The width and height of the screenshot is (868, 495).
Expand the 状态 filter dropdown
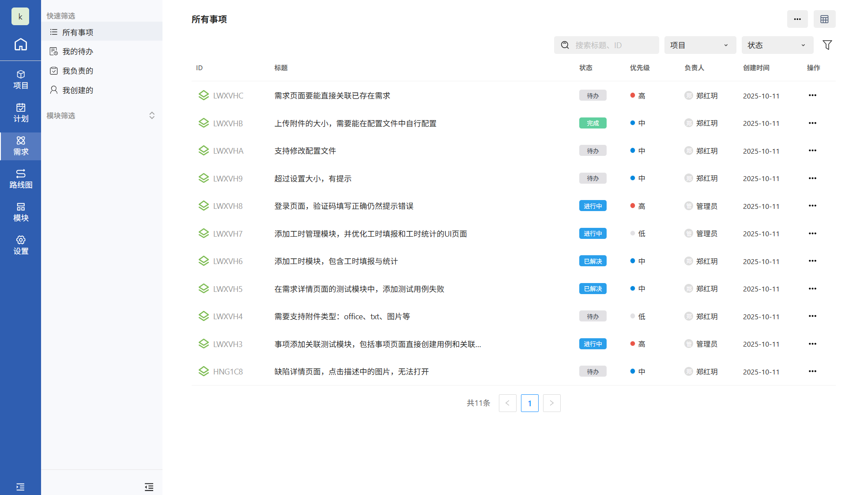coord(777,45)
